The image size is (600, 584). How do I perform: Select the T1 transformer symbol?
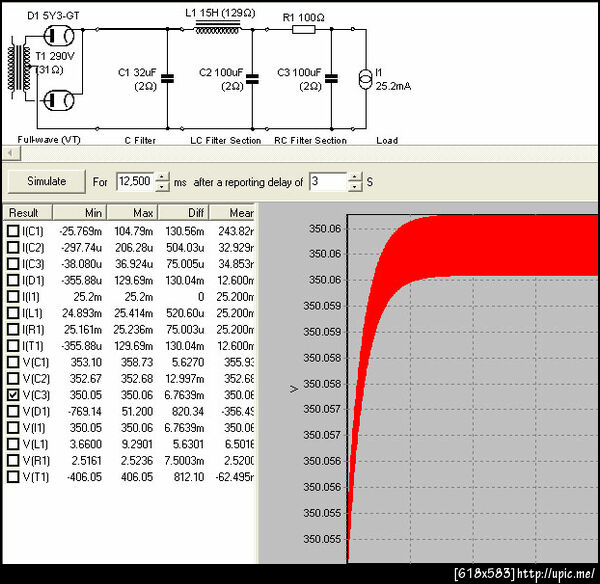[19, 68]
